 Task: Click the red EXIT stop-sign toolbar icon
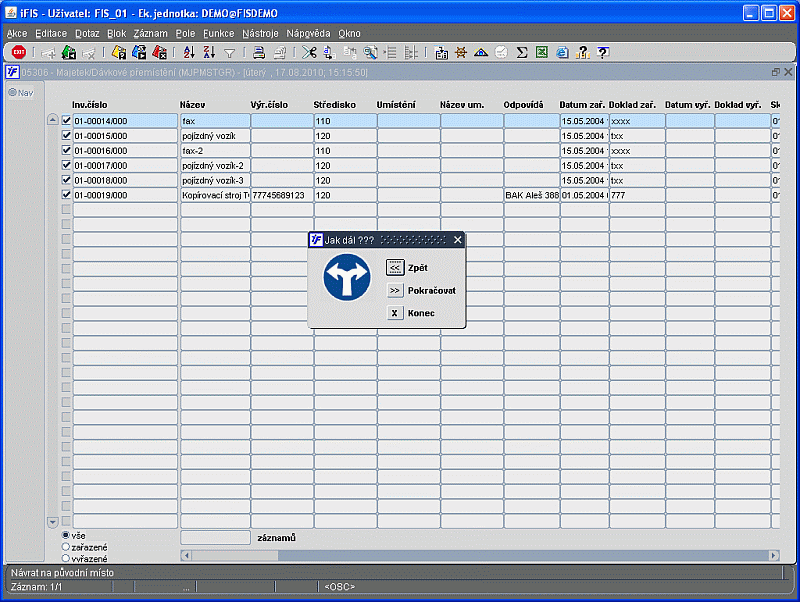pos(18,52)
